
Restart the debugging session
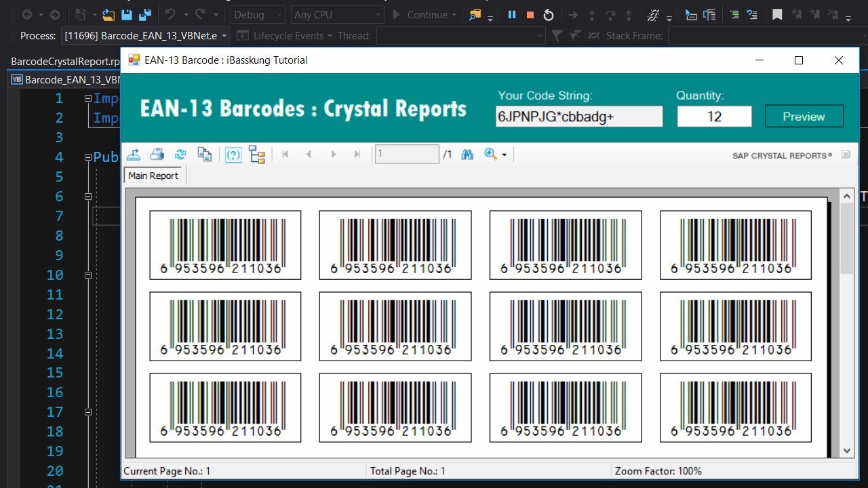(549, 15)
